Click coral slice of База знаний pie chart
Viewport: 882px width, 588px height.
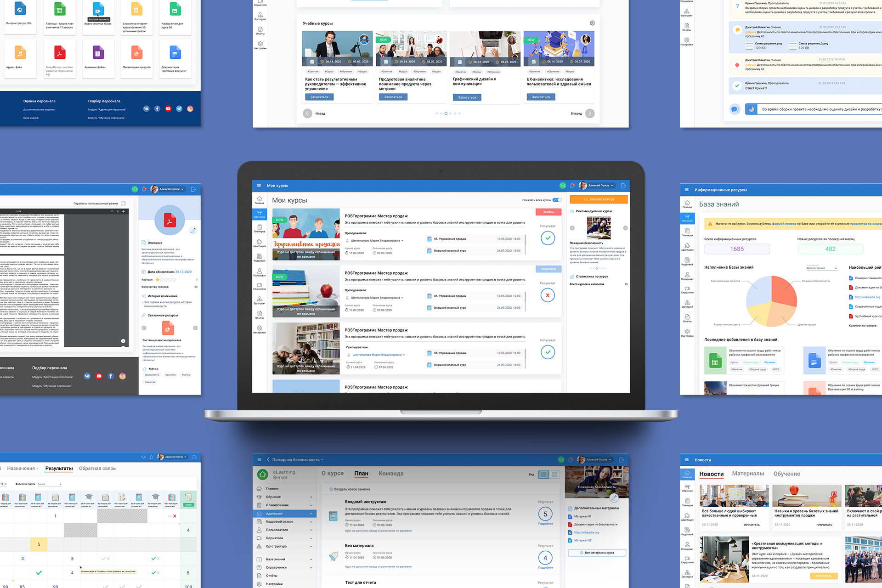coord(783,292)
